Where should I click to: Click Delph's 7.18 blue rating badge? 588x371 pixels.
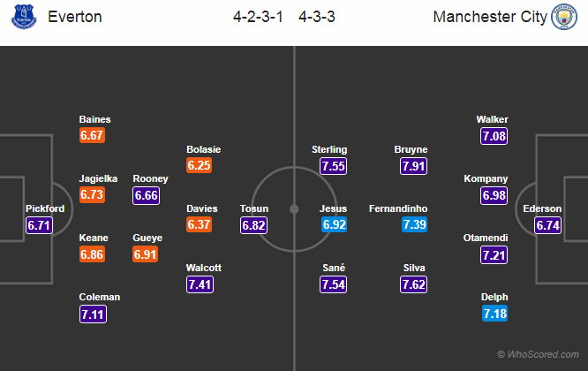(x=494, y=314)
